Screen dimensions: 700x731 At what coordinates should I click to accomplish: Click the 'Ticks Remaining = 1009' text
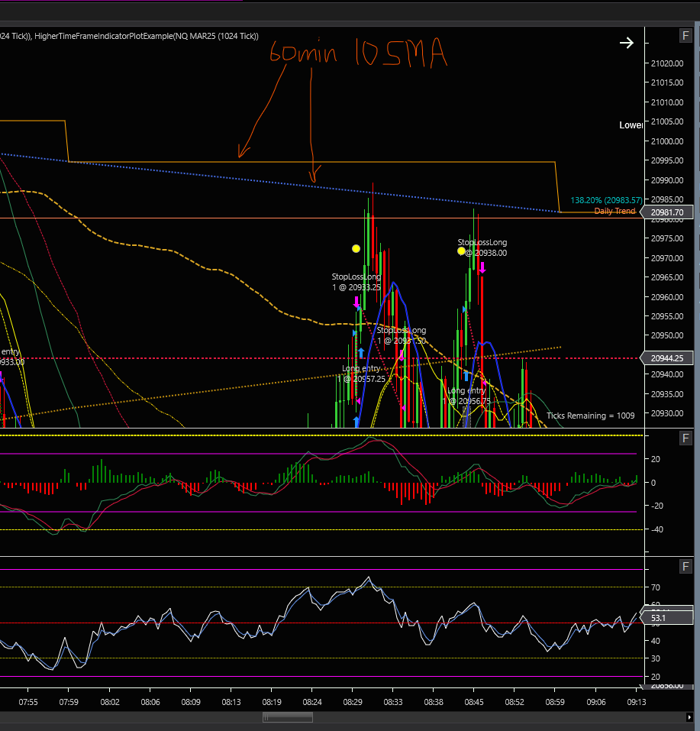click(591, 416)
